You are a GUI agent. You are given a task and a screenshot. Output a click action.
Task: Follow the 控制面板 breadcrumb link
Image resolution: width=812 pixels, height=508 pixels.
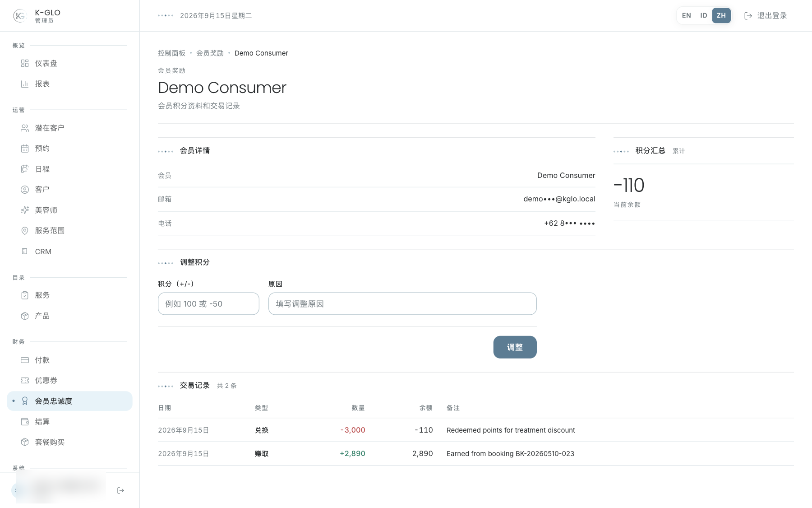point(171,53)
